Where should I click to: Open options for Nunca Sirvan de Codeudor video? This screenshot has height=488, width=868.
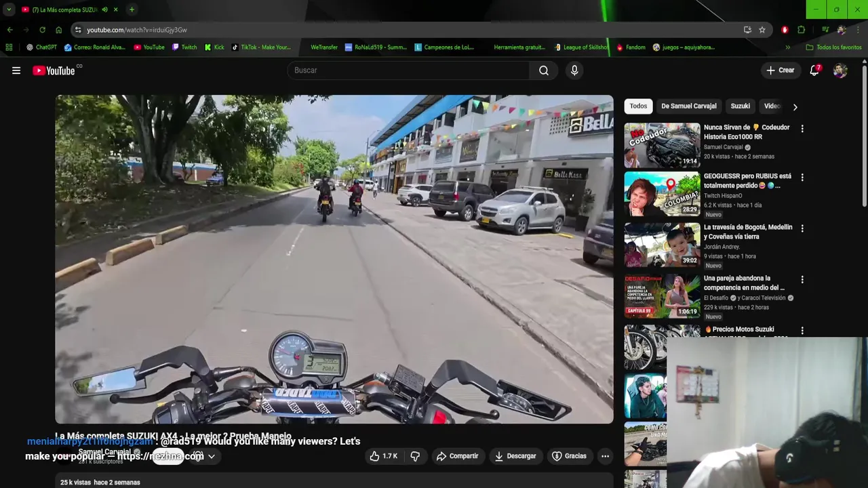[802, 129]
